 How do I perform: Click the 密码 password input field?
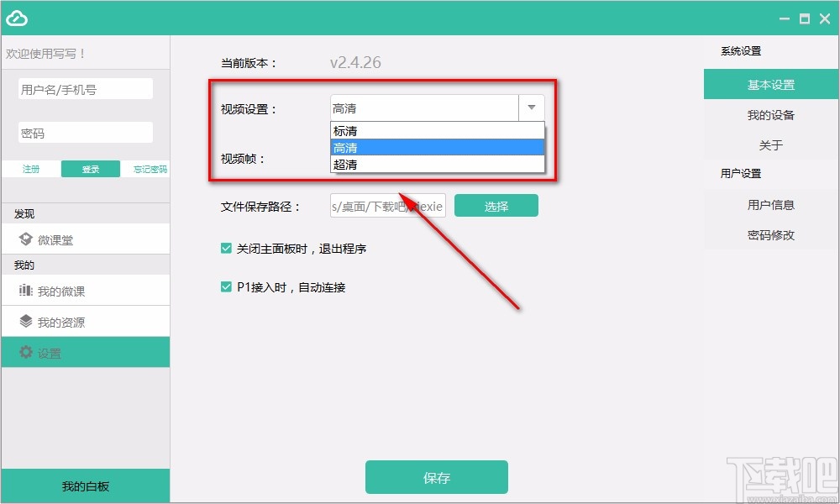pyautogui.click(x=85, y=132)
